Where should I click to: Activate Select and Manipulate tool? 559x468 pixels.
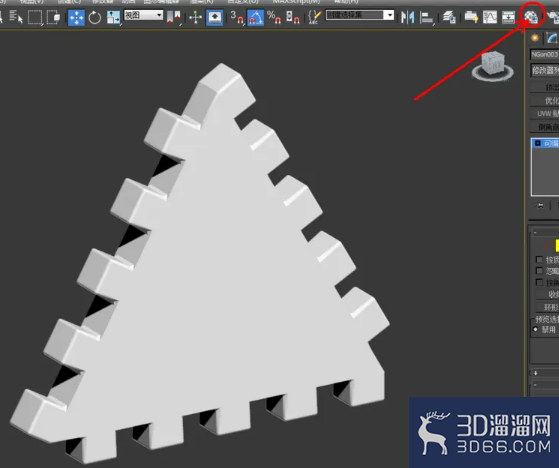(x=196, y=17)
